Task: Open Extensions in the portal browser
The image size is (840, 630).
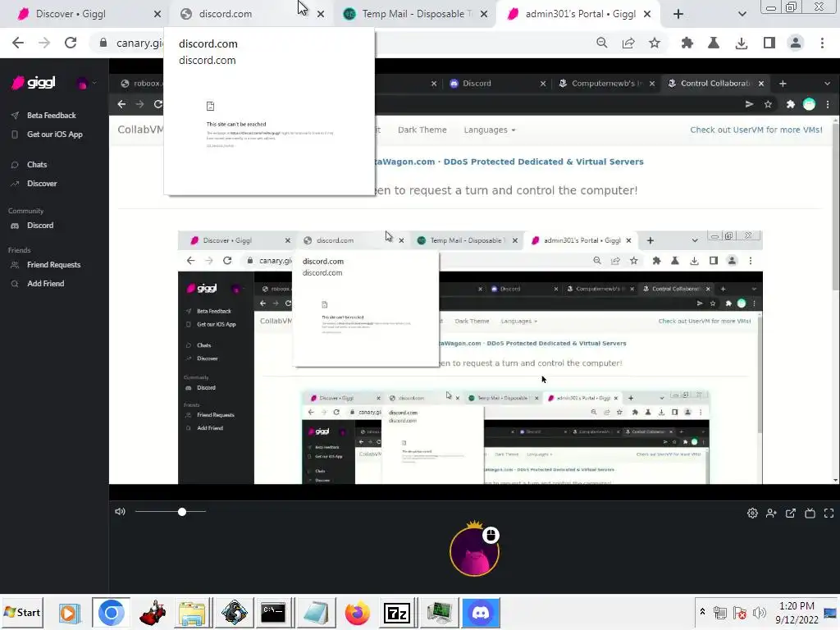Action: [x=790, y=104]
